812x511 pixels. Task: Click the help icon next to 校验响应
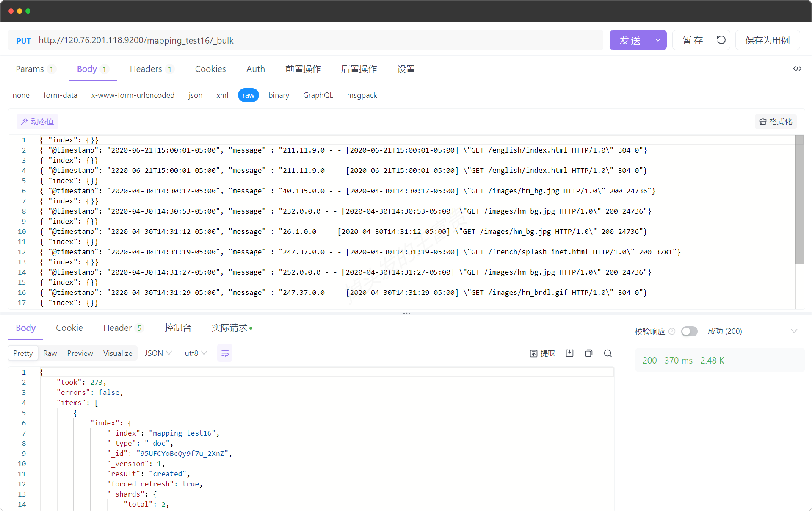click(x=672, y=331)
